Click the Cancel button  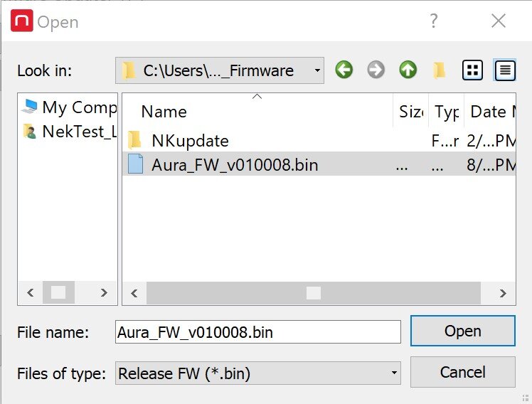[463, 372]
